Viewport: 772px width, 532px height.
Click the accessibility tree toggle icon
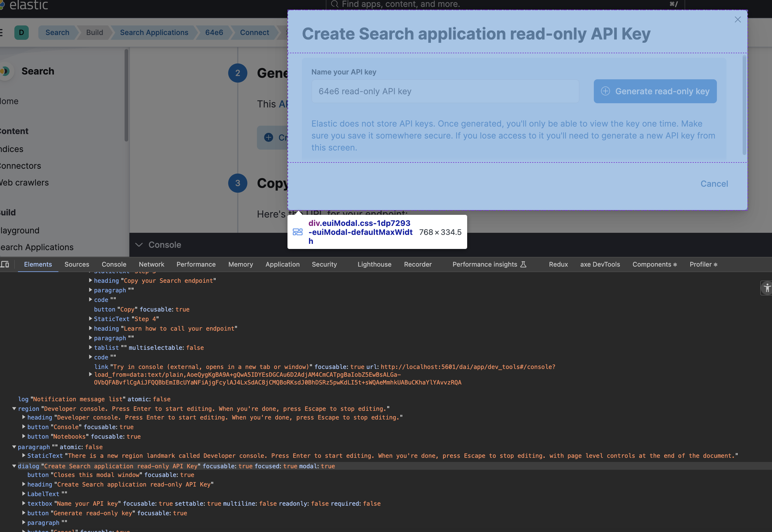[x=766, y=288]
